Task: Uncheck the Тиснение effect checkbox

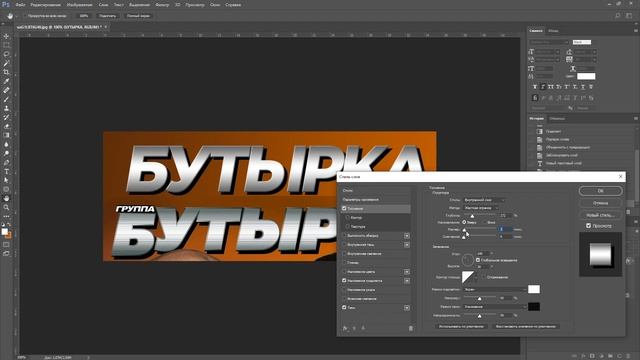Action: click(344, 209)
